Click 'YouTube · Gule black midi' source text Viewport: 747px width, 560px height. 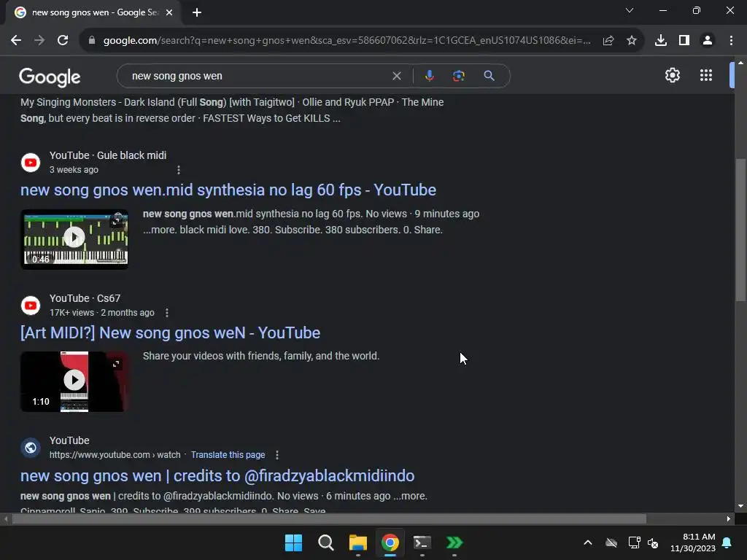click(x=108, y=155)
